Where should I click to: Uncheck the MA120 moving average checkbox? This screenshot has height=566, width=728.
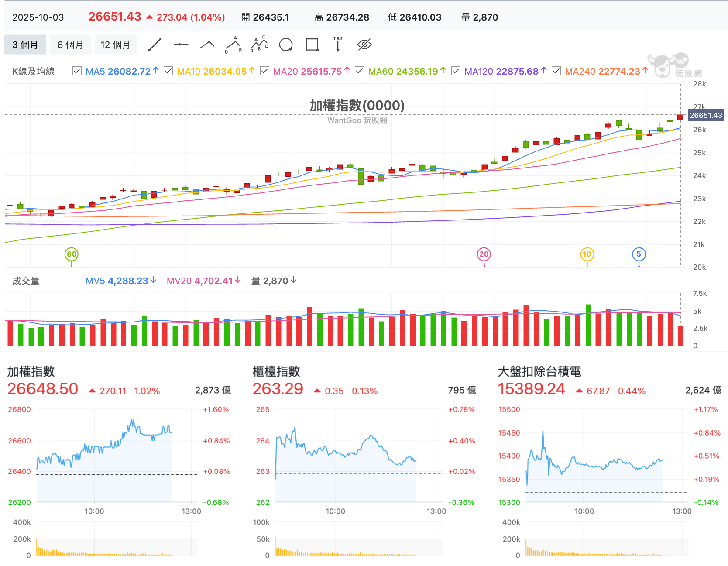tap(456, 71)
